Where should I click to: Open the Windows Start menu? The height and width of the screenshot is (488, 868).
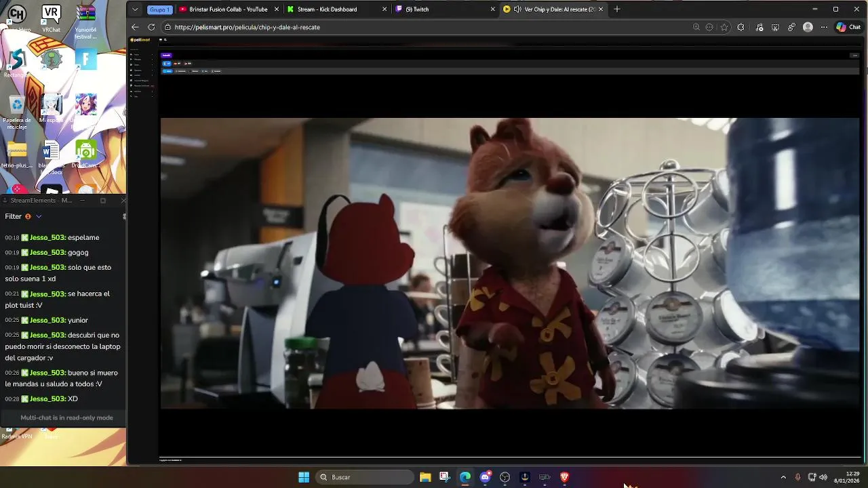(x=304, y=477)
